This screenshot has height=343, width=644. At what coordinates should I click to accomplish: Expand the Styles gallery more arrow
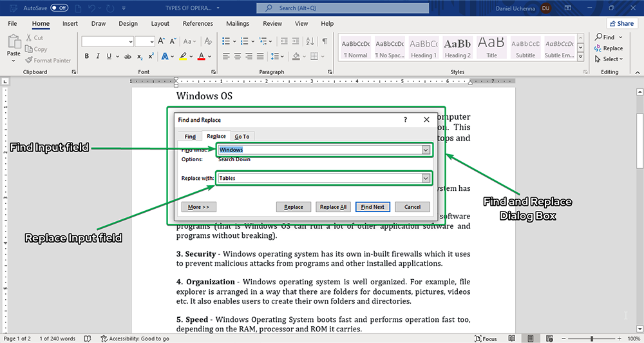pyautogui.click(x=580, y=59)
